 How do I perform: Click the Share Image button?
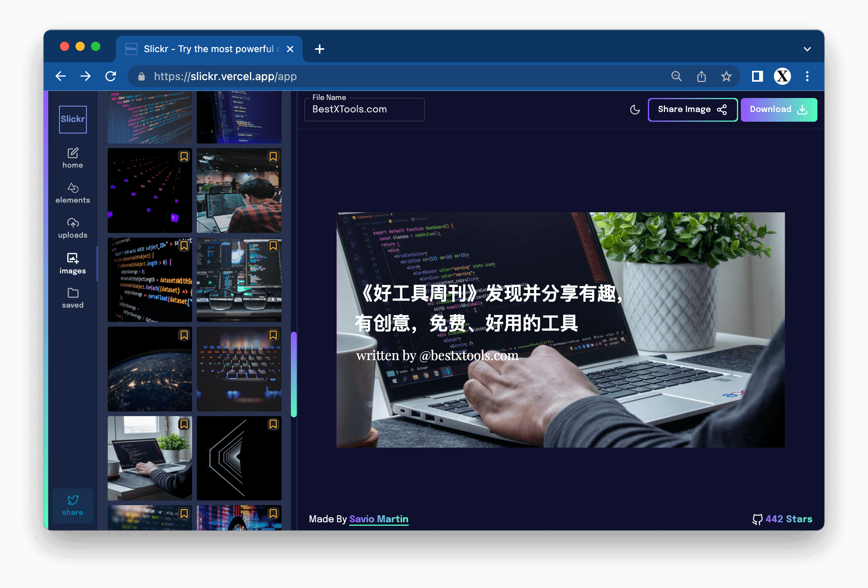(x=692, y=110)
